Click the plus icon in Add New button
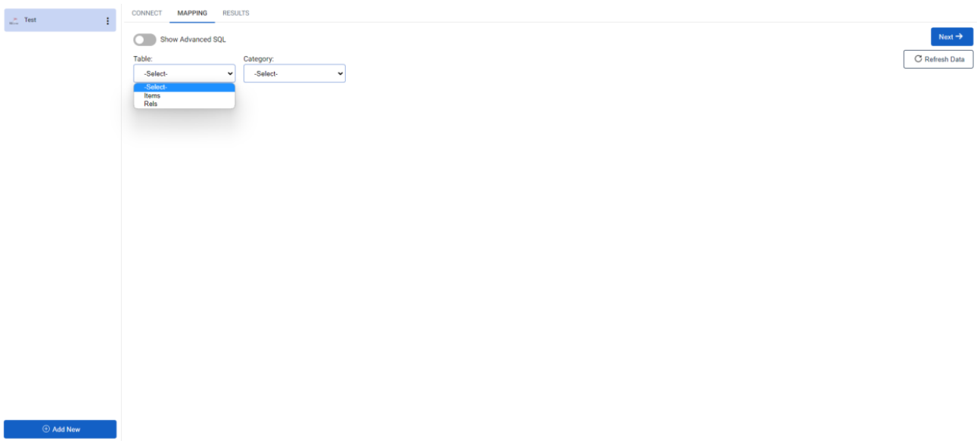The image size is (980, 444). [x=47, y=429]
